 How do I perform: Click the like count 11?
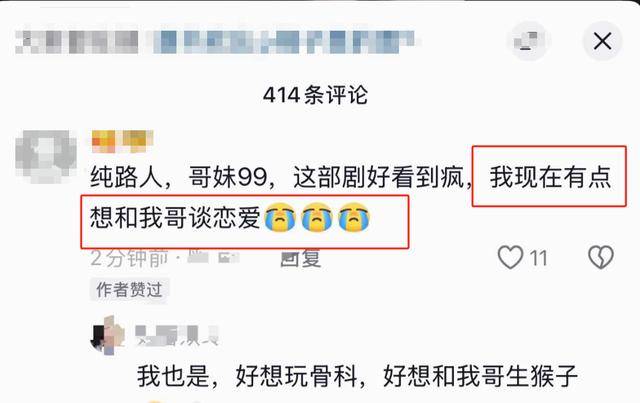[x=538, y=258]
